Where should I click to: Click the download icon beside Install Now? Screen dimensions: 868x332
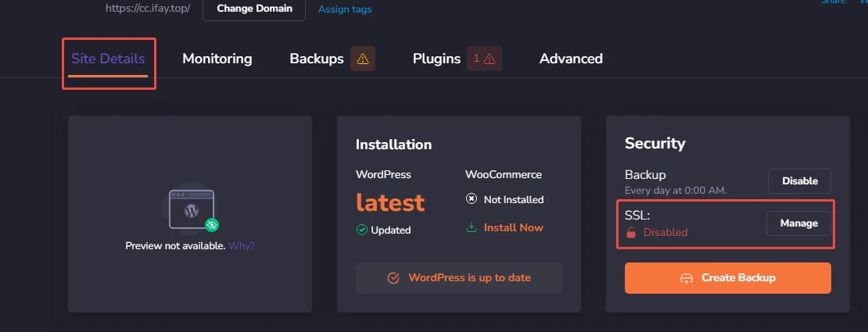[471, 227]
